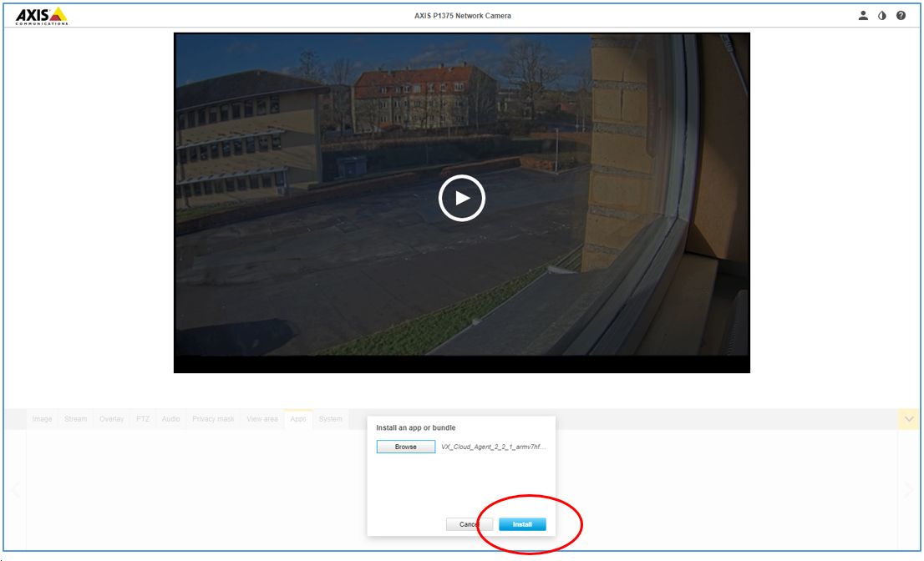Go to the PTZ tab
924x561 pixels.
(143, 419)
